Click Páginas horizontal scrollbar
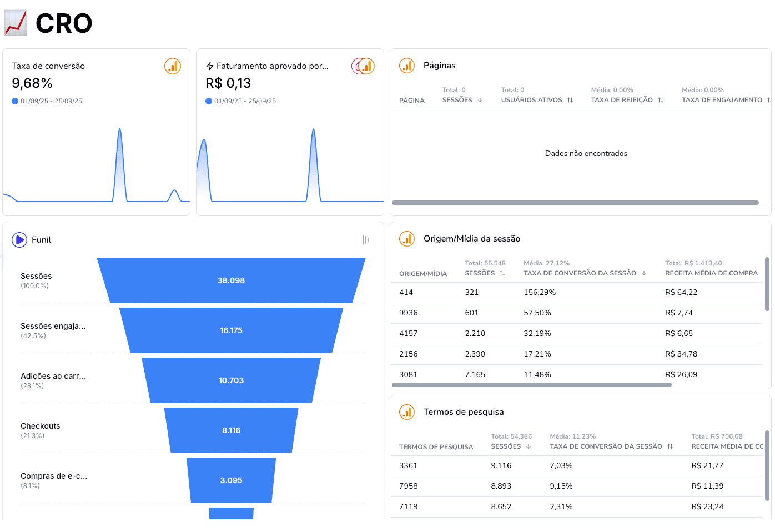This screenshot has height=532, width=775. pos(575,203)
